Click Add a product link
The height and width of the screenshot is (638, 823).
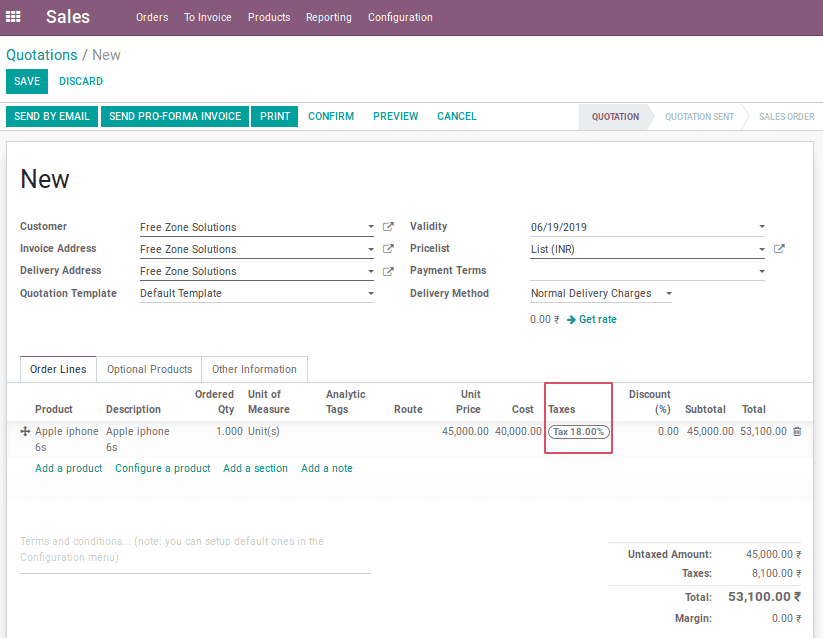(x=69, y=468)
